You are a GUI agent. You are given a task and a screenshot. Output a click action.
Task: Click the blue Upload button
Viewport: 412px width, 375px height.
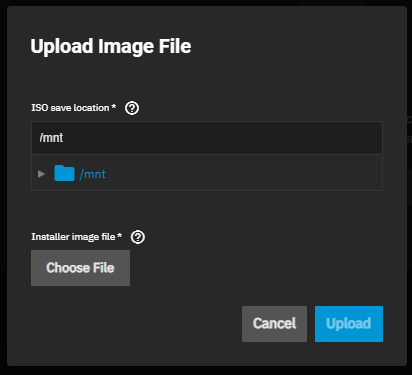349,324
